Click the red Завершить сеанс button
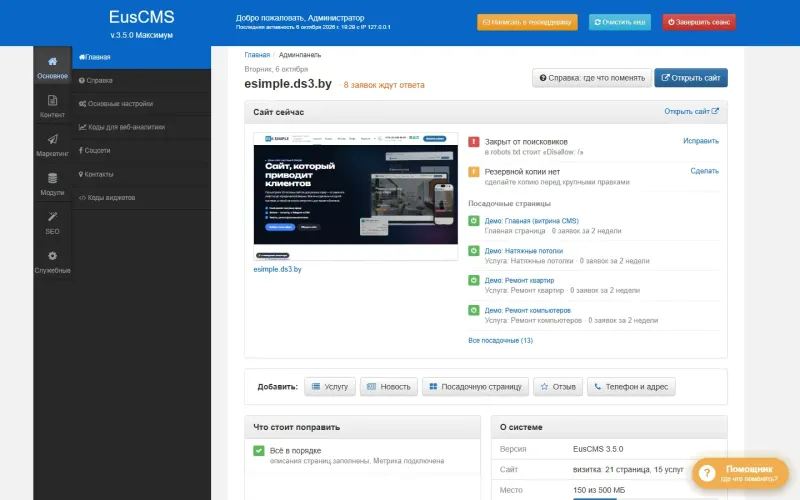 699,22
